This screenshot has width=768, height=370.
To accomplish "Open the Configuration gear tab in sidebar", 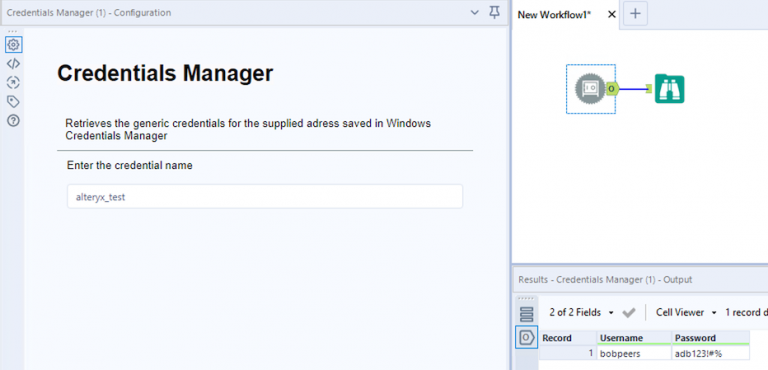I will 13,45.
